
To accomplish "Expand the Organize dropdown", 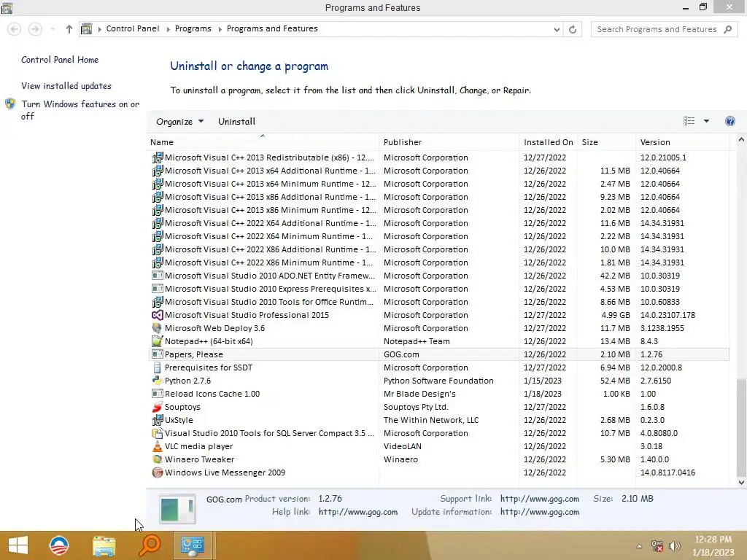I will click(x=179, y=122).
